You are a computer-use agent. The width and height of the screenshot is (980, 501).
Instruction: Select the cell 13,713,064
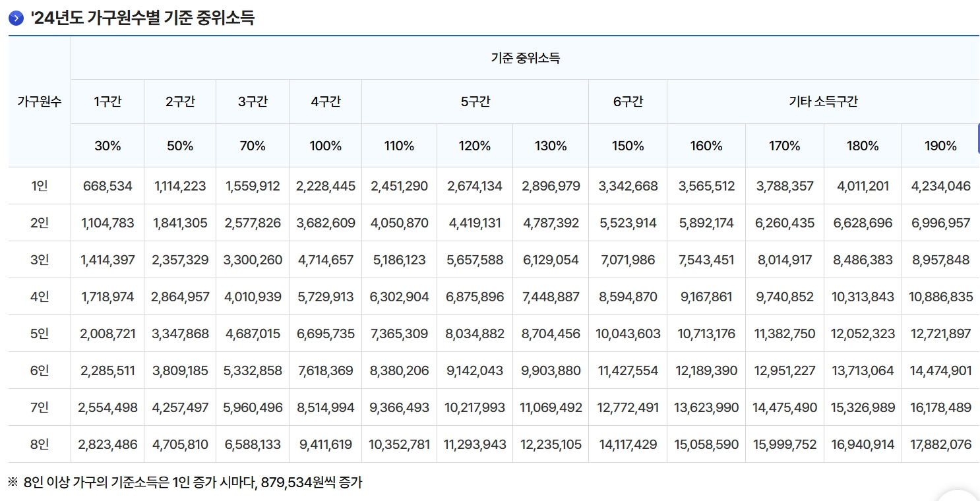point(863,370)
